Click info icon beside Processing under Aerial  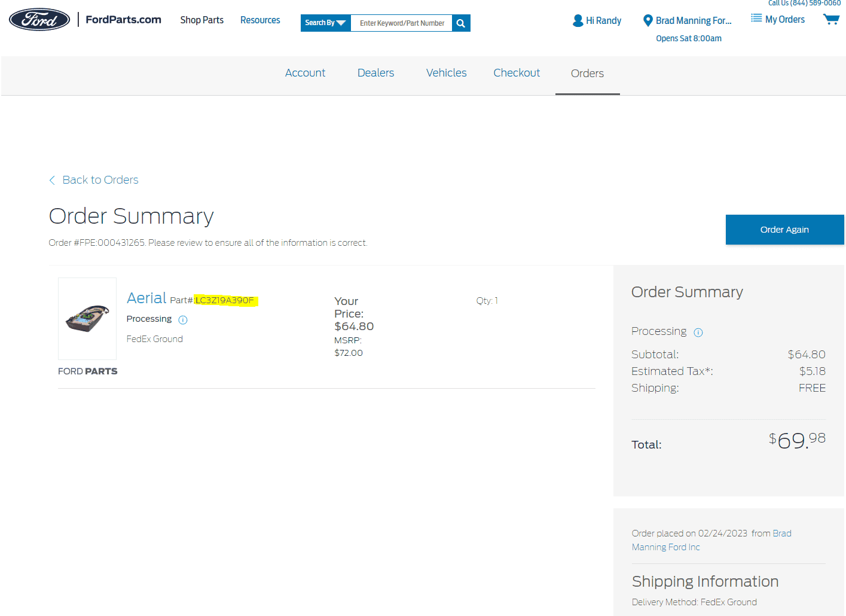[x=183, y=320]
